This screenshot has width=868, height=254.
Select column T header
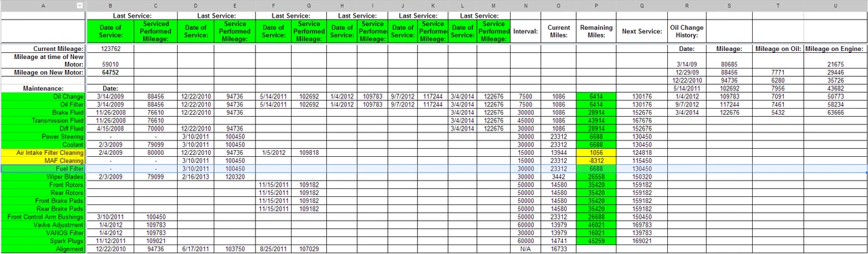pyautogui.click(x=778, y=5)
